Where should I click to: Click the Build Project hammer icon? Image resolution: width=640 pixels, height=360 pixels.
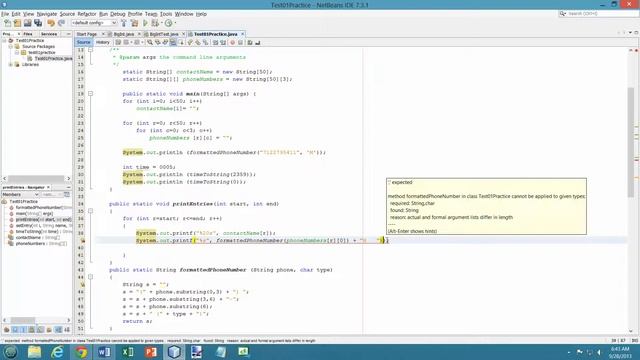[124, 23]
